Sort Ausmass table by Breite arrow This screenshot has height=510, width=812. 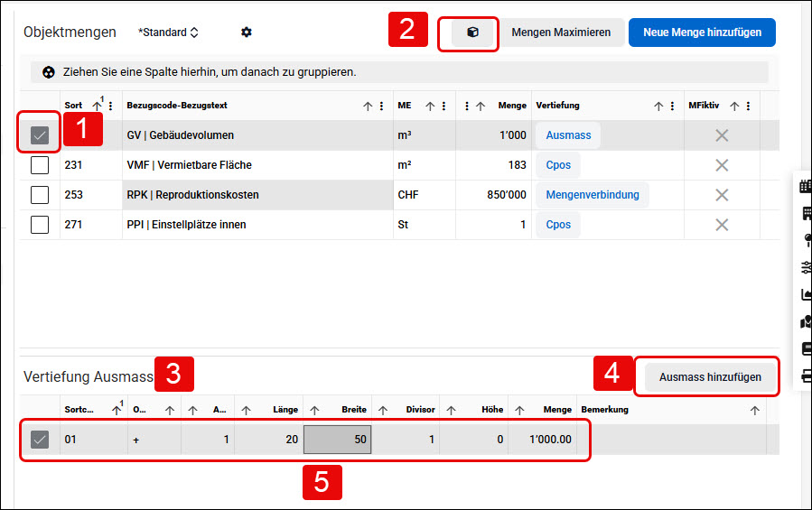point(314,410)
